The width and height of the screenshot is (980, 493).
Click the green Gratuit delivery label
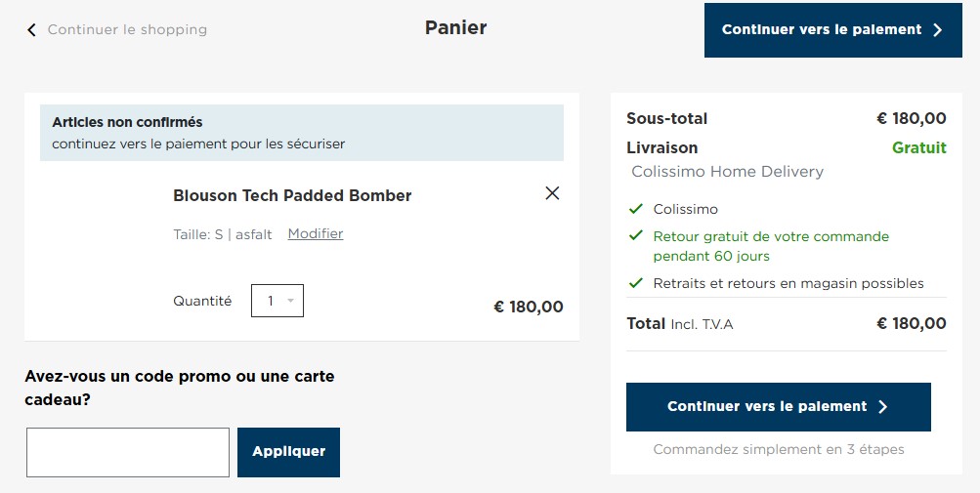pos(918,147)
